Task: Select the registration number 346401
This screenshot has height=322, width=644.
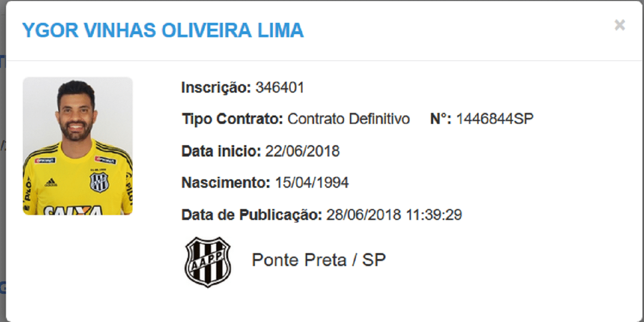Action: coord(279,88)
